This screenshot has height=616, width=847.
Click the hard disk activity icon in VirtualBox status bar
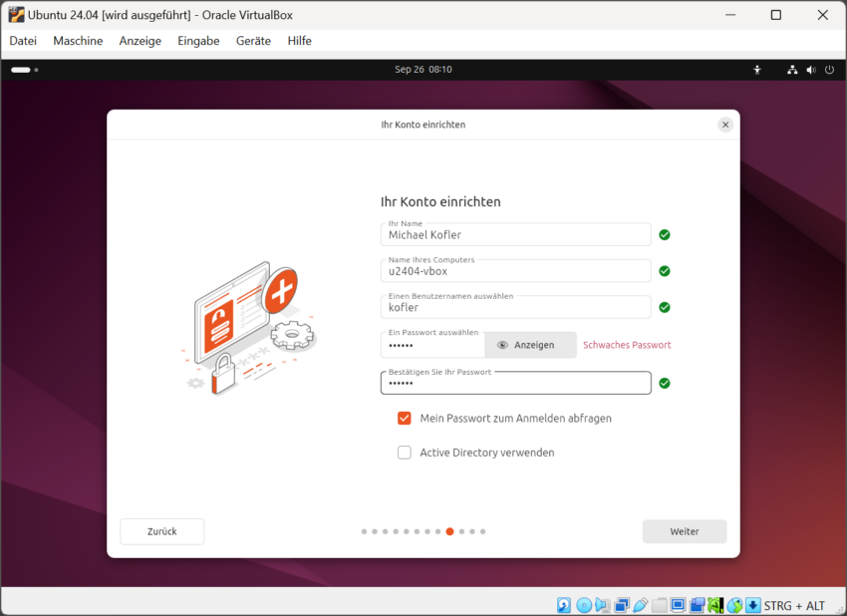click(562, 605)
